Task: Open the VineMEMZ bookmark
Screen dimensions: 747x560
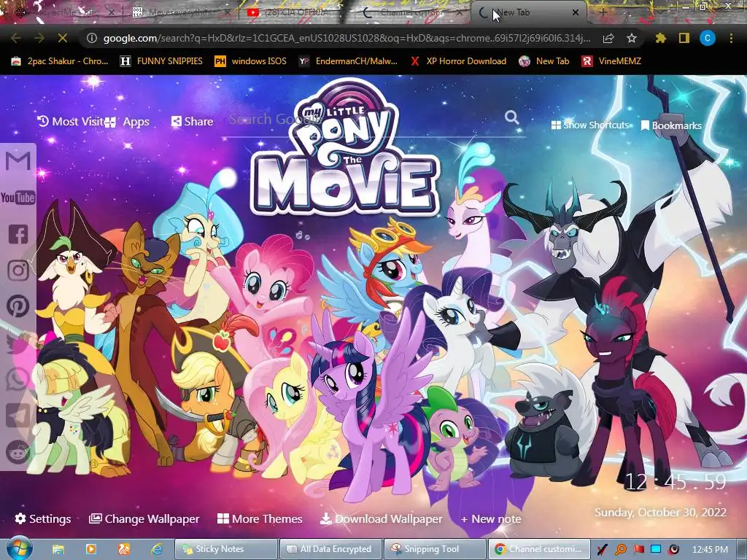Action: 611,61
